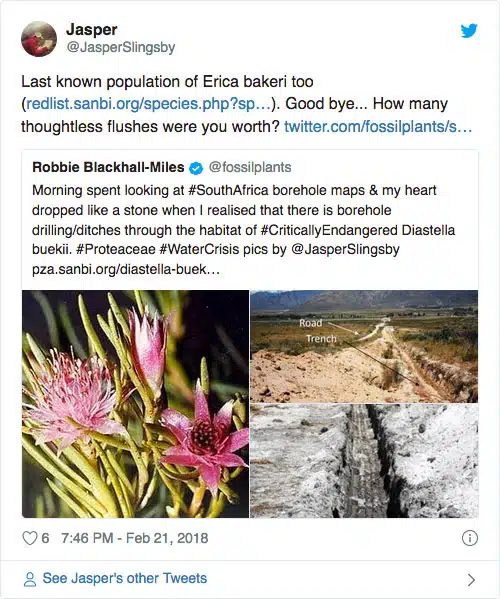Like the tweet with heart icon
The image size is (500, 599).
[x=29, y=538]
